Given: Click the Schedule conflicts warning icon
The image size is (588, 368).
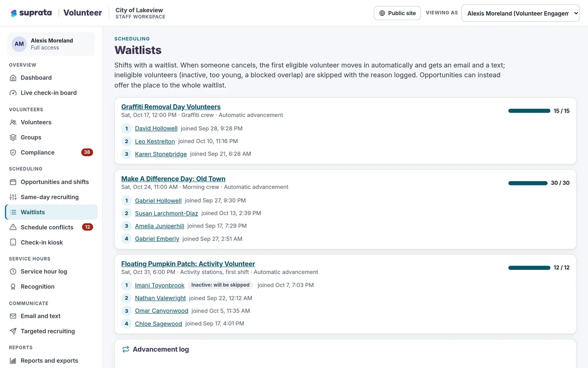Looking at the screenshot, I should click(13, 227).
